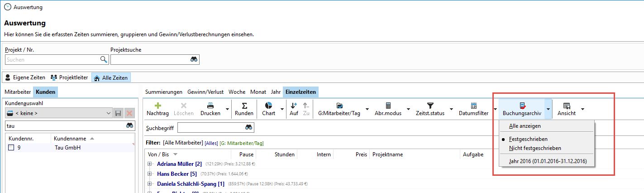Open the Chart pie icon

point(268,105)
